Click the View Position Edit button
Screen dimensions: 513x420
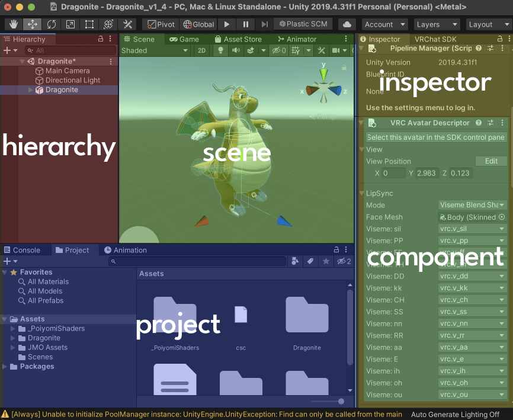[x=490, y=161]
